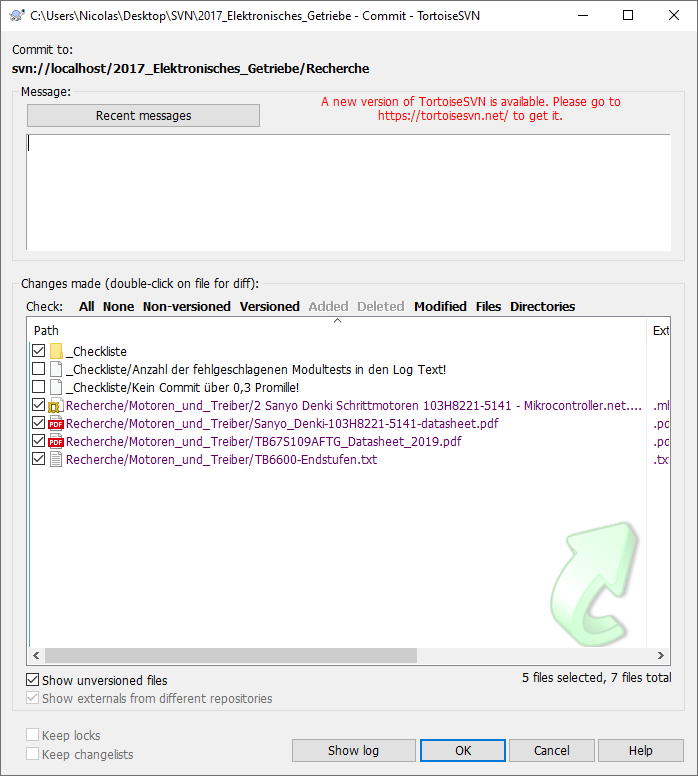Check the Kein Commit über 0,3 Promille checkbox
Viewport: 698px width, 776px height.
click(39, 387)
